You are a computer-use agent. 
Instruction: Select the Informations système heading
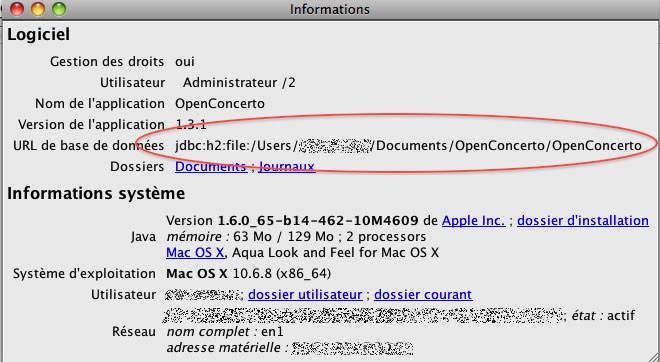(x=96, y=193)
